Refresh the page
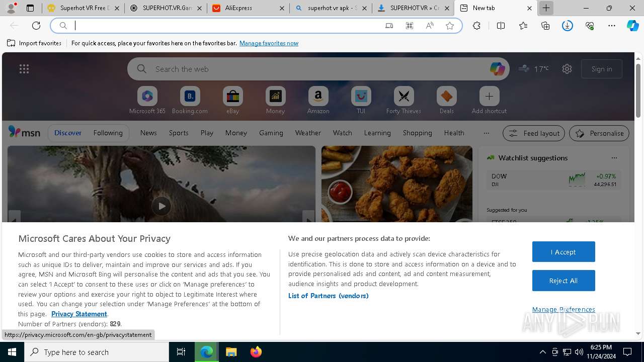The height and width of the screenshot is (362, 644). pyautogui.click(x=36, y=26)
